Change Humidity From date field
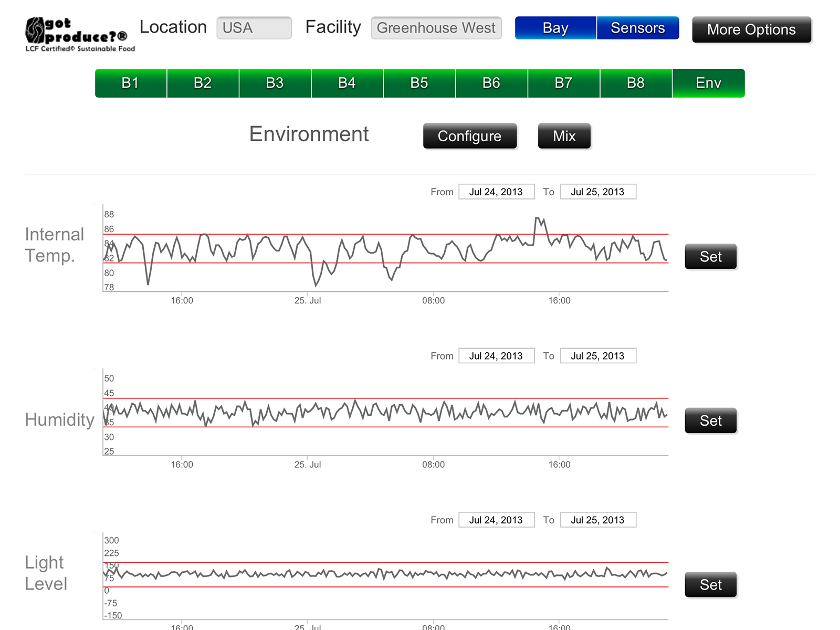The width and height of the screenshot is (840, 630). 496,356
